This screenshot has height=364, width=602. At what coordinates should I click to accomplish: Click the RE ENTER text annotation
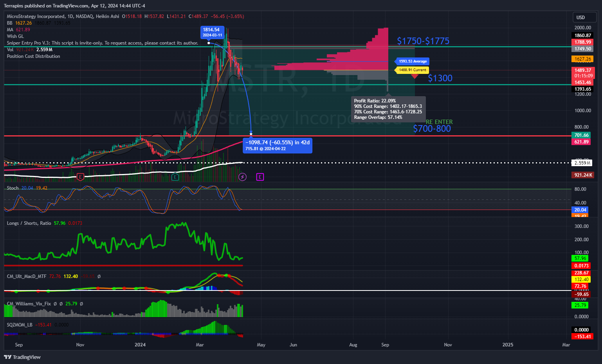[439, 122]
